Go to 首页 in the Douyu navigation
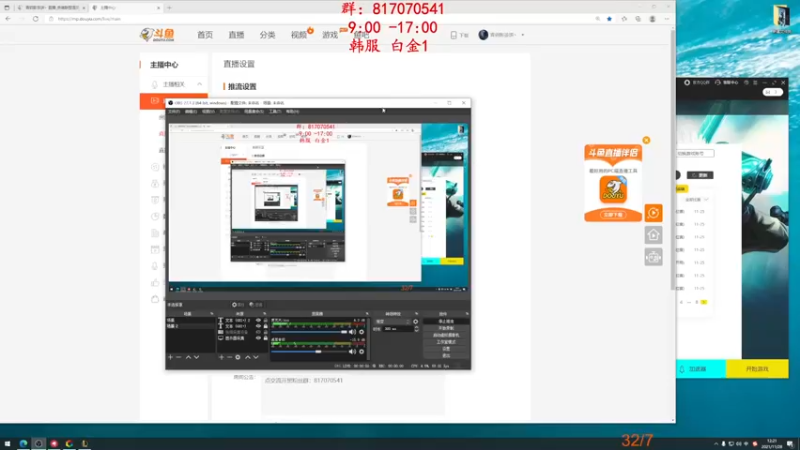The width and height of the screenshot is (800, 450). coord(205,35)
